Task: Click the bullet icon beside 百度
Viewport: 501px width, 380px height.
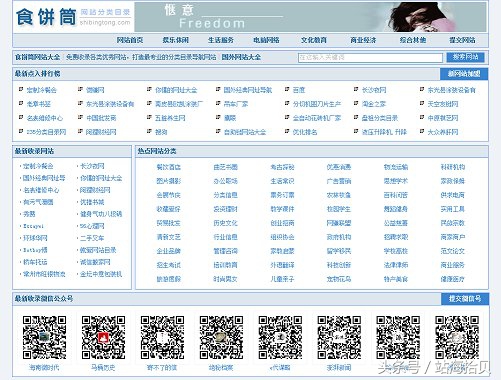Action: coord(287,89)
